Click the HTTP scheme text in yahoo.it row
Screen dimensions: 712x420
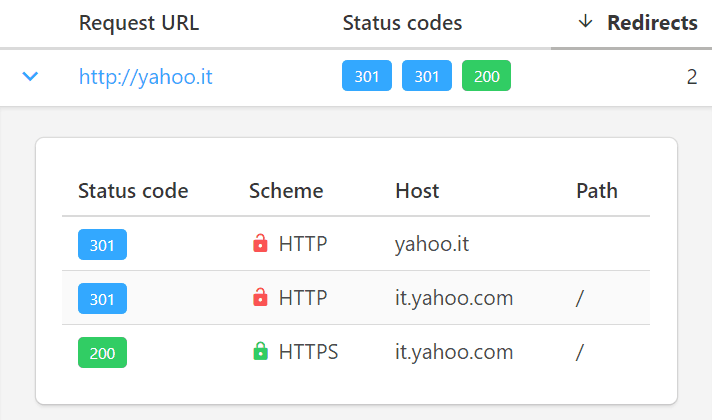point(303,244)
